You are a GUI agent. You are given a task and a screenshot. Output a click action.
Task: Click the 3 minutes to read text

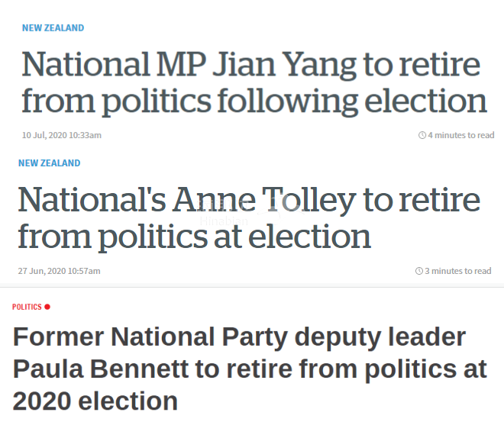458,271
